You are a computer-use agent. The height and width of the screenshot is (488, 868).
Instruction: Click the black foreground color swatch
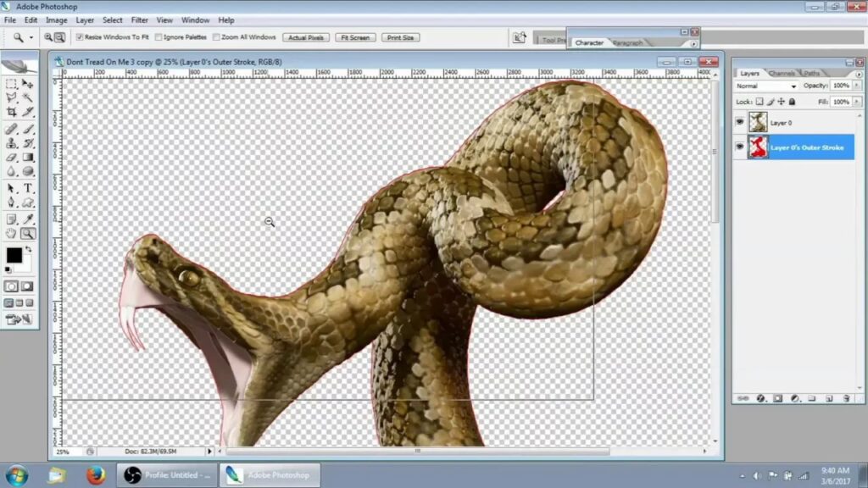click(14, 255)
